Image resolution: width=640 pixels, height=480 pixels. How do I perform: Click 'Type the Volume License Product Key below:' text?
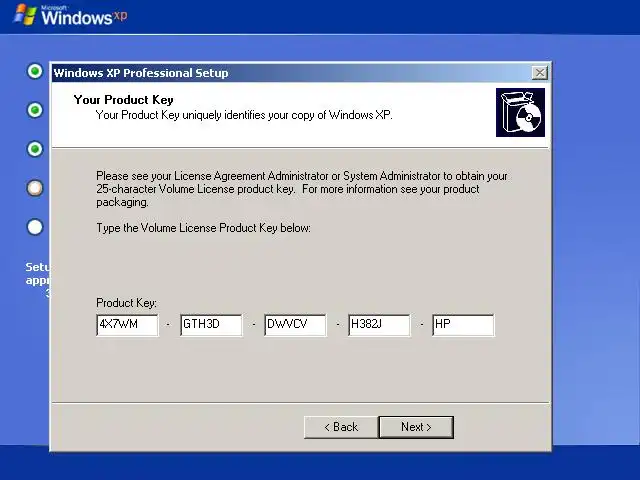[203, 228]
